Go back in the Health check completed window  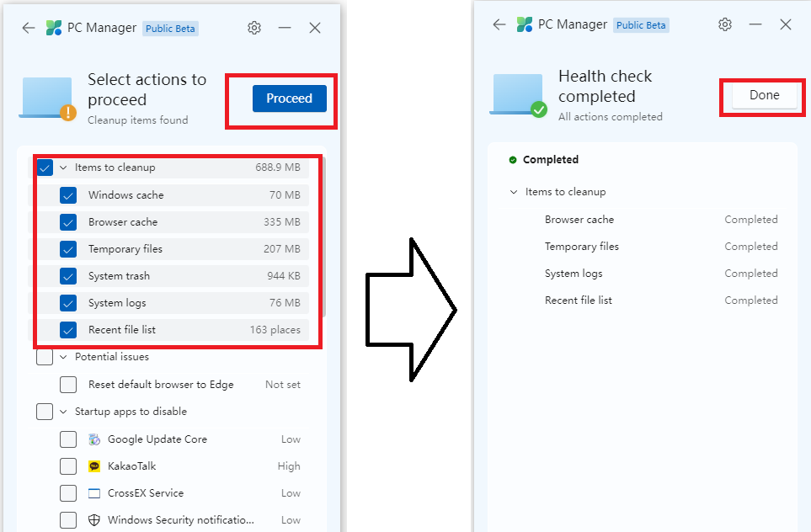499,24
